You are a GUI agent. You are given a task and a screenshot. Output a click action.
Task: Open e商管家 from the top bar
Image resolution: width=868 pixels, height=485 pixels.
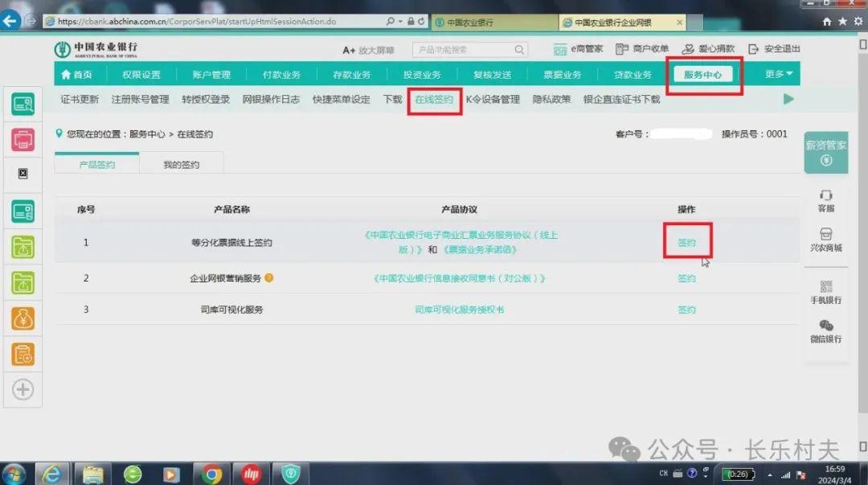coord(578,49)
